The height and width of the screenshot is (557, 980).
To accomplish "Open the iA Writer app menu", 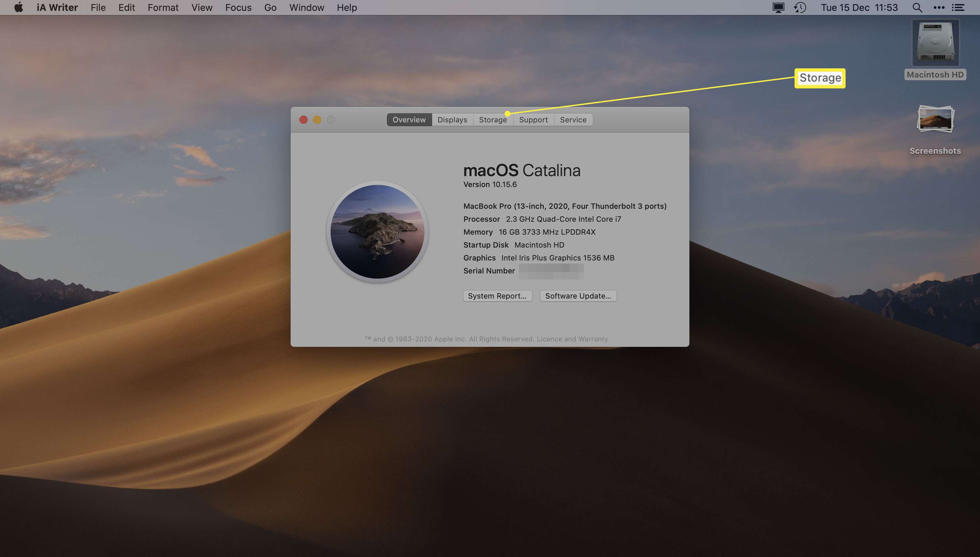I will [57, 7].
